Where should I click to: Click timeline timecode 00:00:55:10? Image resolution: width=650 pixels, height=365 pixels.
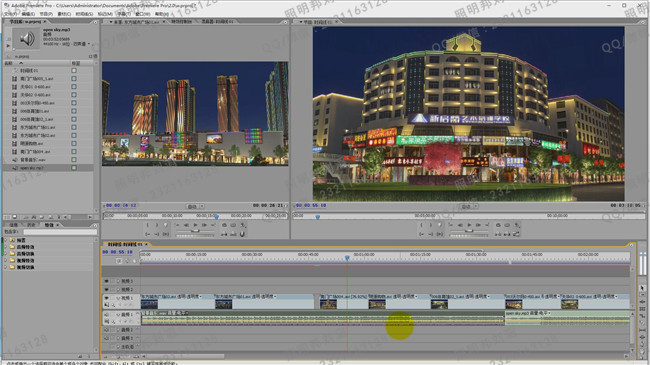(118, 252)
